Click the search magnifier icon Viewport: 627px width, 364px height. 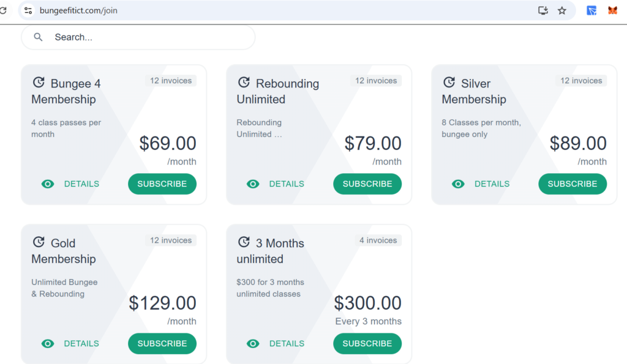38,37
